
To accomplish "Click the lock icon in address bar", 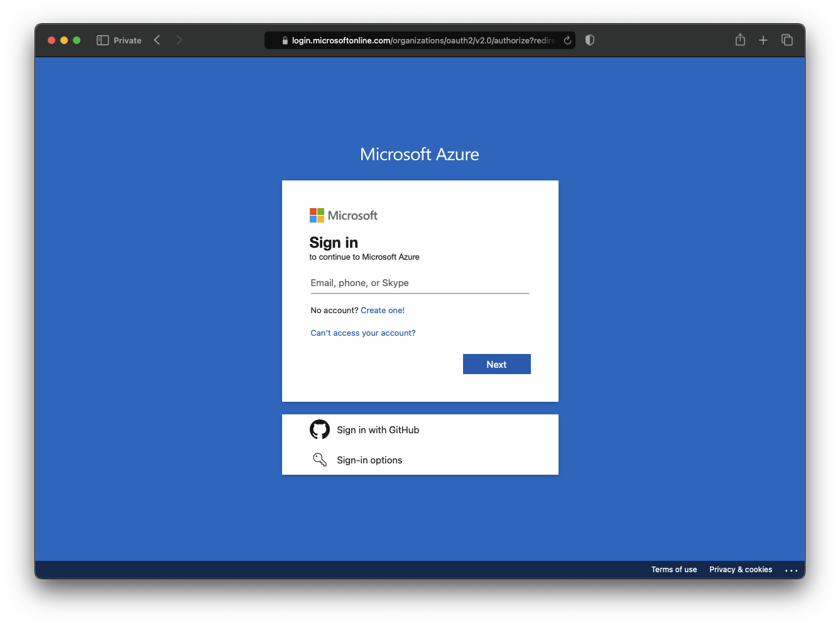I will pos(285,40).
